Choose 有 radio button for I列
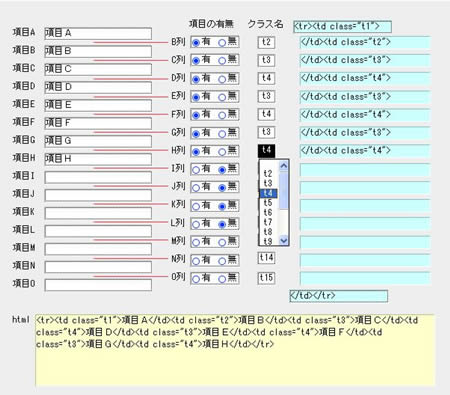The width and height of the screenshot is (450, 395). tap(196, 170)
